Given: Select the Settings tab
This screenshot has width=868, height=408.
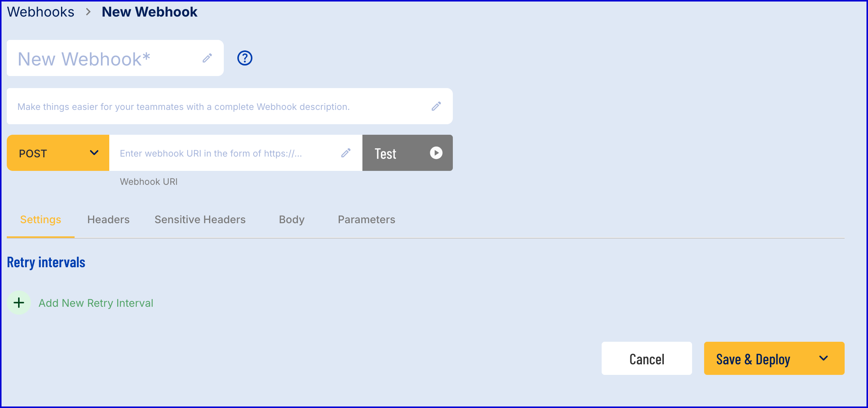Looking at the screenshot, I should [x=41, y=220].
